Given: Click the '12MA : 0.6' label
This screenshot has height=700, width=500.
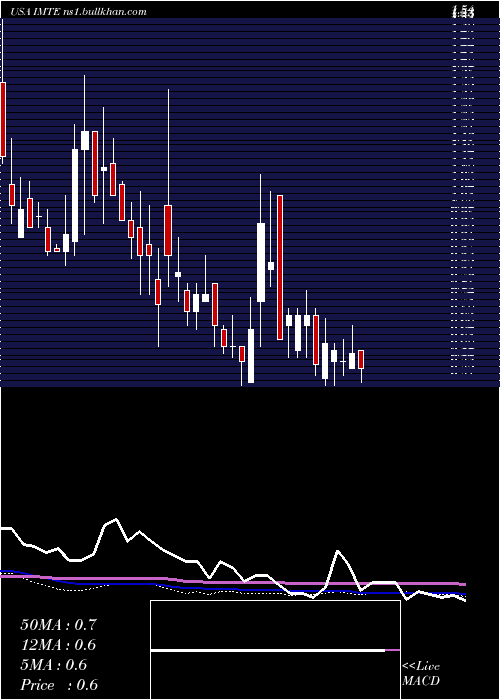Looking at the screenshot, I should click(x=58, y=645).
